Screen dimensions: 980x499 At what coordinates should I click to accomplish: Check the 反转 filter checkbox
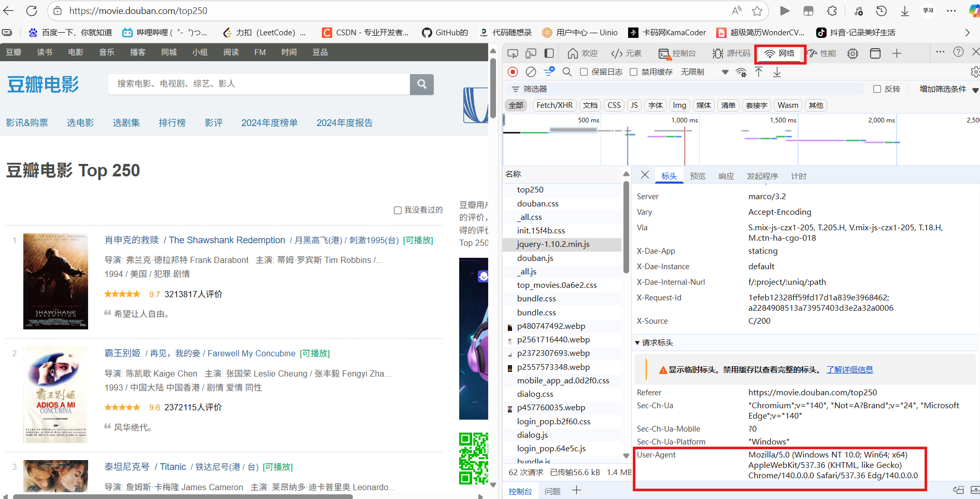[x=877, y=89]
